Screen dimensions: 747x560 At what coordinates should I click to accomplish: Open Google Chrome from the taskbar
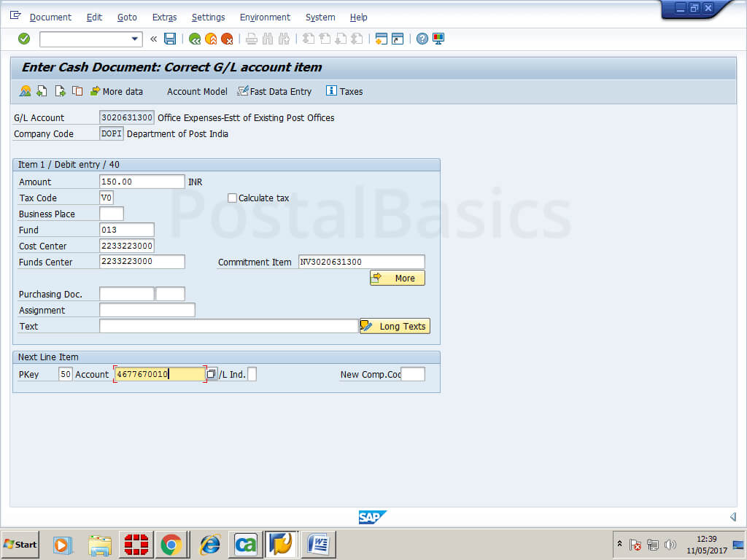(171, 544)
